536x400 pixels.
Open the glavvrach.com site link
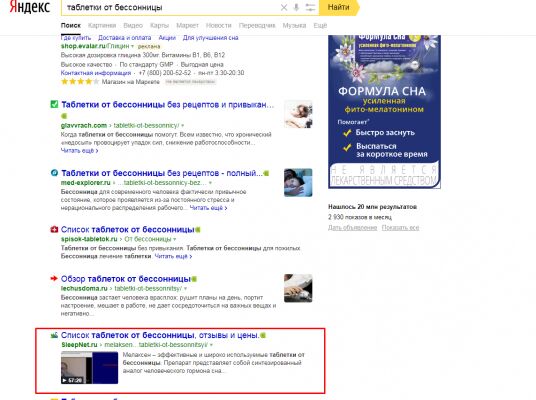point(84,125)
